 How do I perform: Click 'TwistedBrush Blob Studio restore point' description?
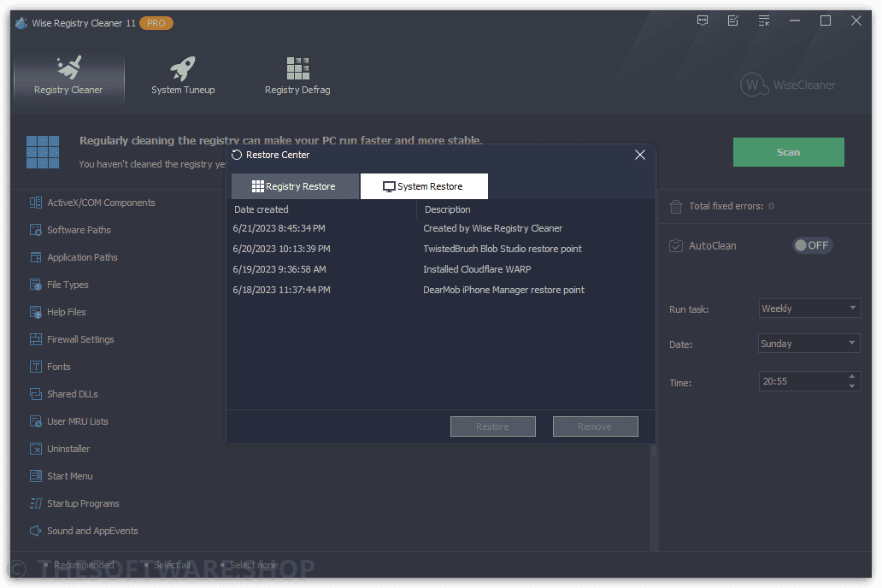click(503, 249)
